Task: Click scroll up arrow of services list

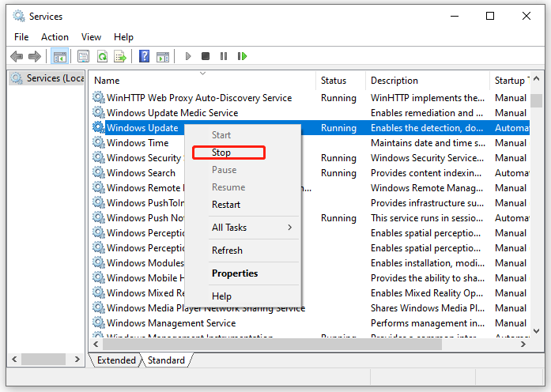Action: click(x=536, y=79)
